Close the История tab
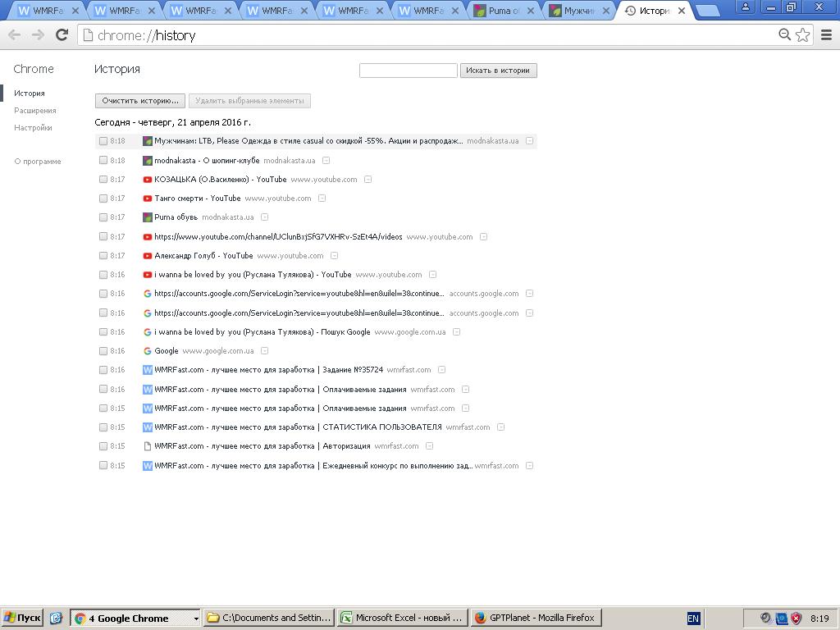 click(682, 10)
